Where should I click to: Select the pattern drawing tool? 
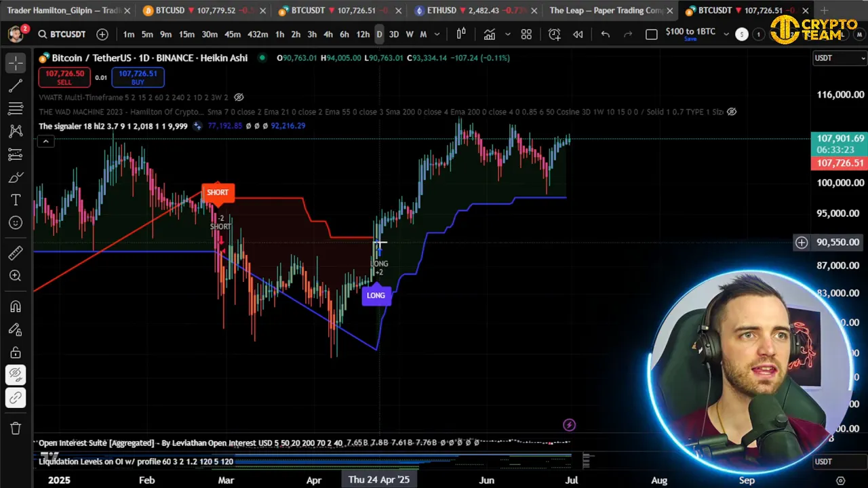click(16, 131)
